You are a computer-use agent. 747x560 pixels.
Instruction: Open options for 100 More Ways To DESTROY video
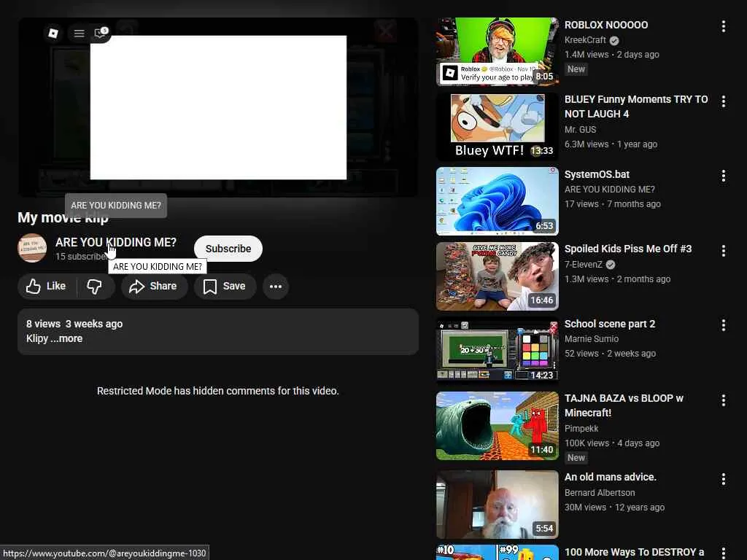(723, 553)
